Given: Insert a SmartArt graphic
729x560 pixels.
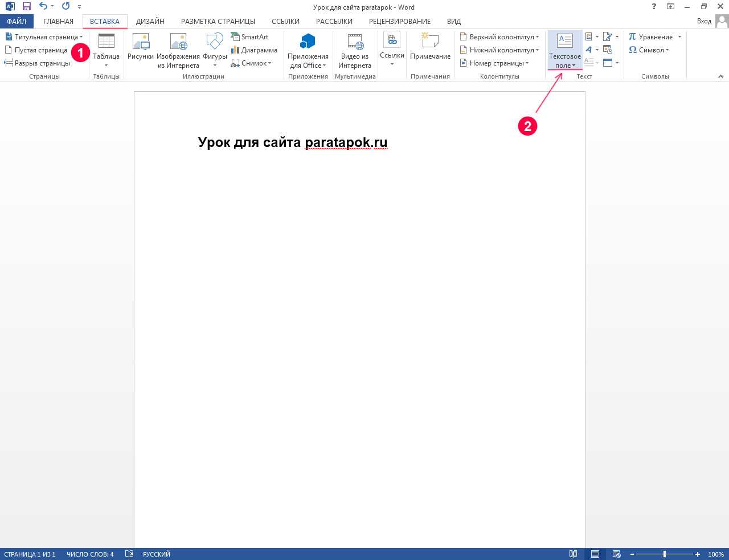Looking at the screenshot, I should click(249, 37).
